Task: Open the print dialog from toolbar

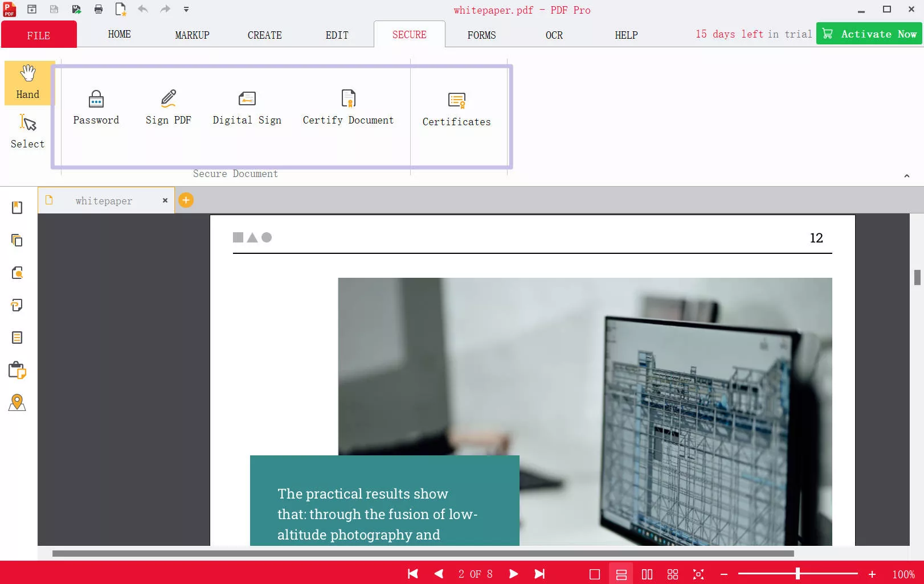Action: pos(98,9)
